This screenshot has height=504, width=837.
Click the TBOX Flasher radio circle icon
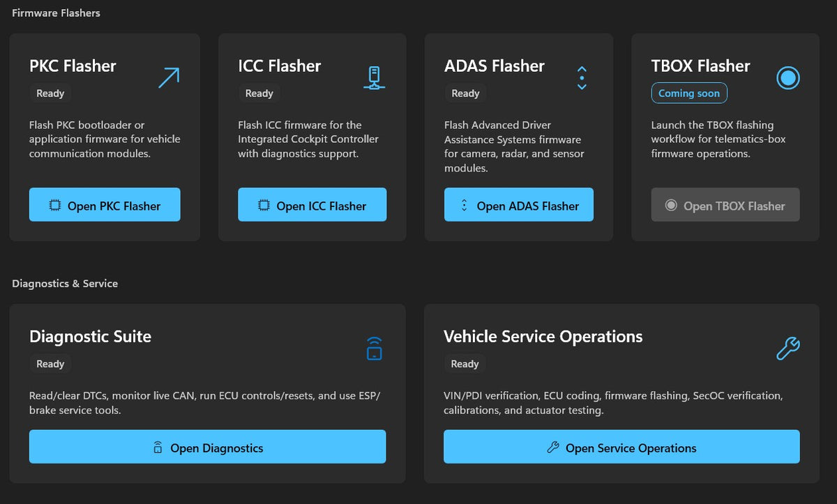click(x=788, y=77)
